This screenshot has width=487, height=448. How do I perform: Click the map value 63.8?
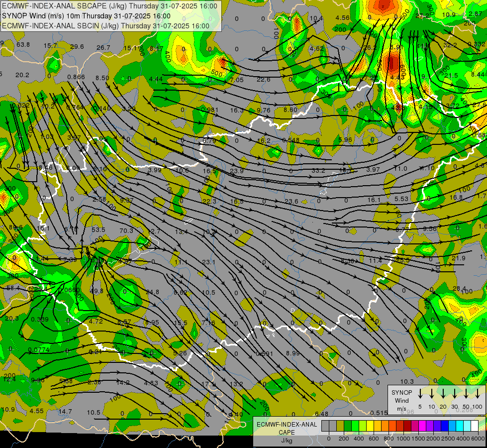(23, 44)
